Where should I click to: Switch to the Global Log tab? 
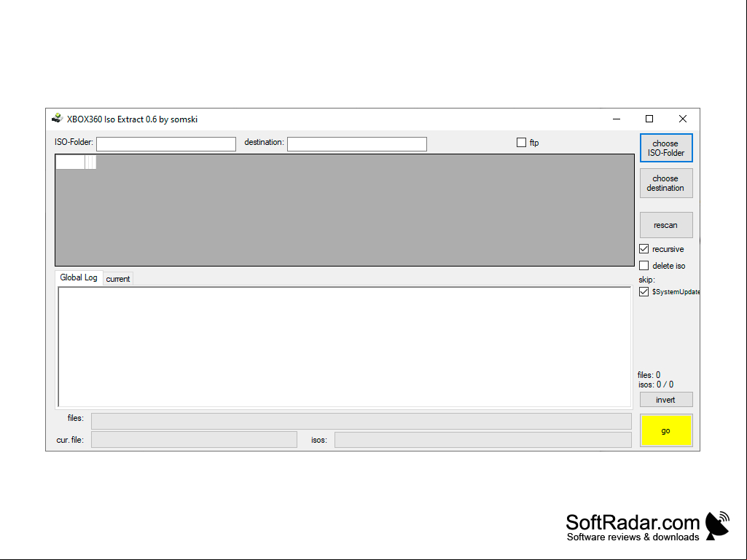[x=79, y=277]
